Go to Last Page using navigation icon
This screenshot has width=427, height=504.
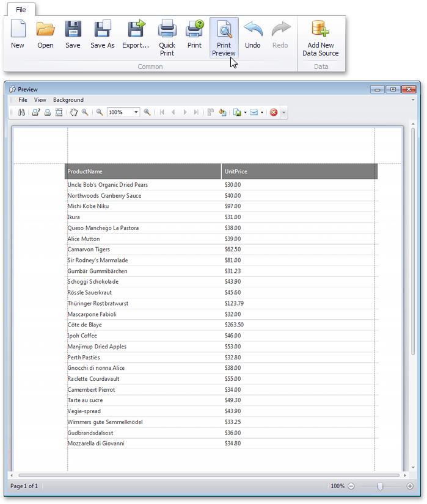196,112
